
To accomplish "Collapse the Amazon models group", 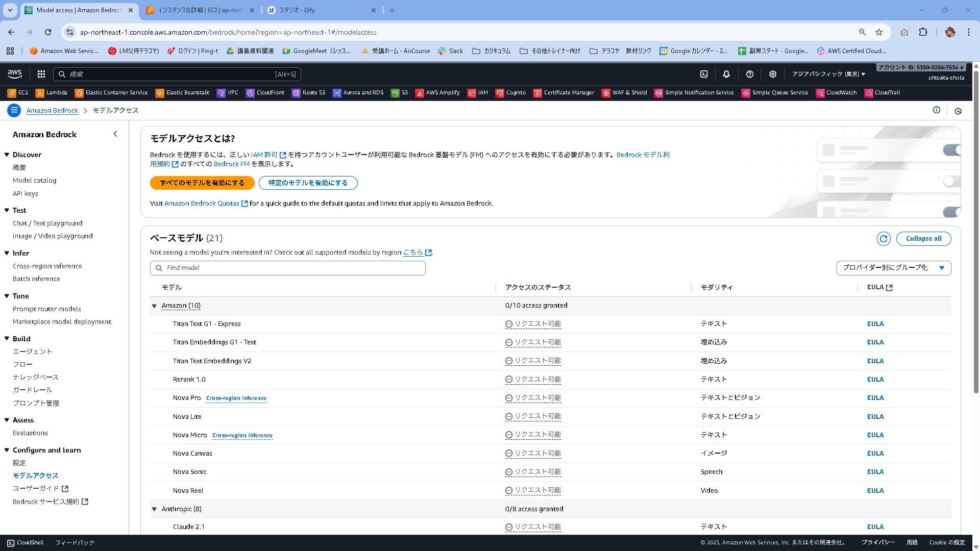I will 154,306.
